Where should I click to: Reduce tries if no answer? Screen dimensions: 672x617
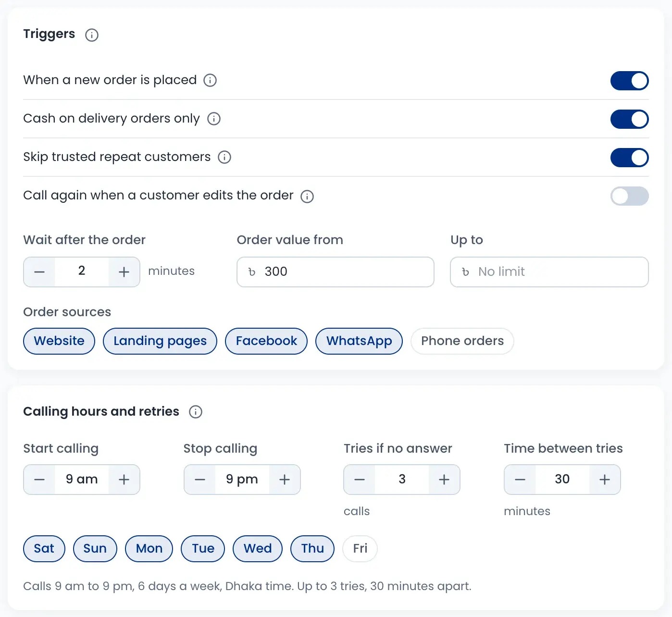[360, 480]
